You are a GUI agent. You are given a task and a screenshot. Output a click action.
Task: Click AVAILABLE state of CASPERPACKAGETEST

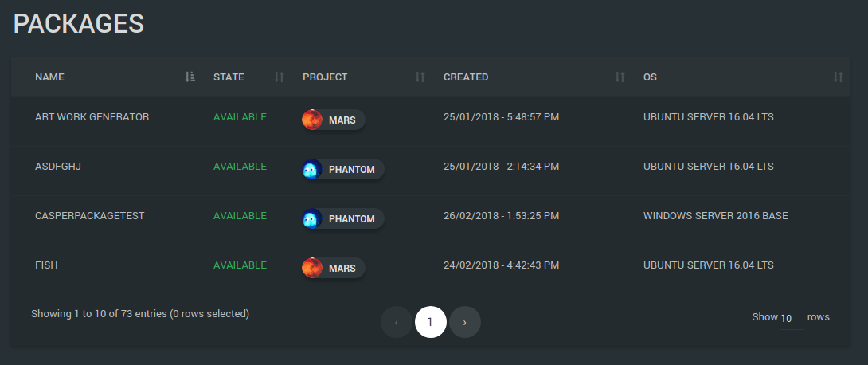coord(240,215)
